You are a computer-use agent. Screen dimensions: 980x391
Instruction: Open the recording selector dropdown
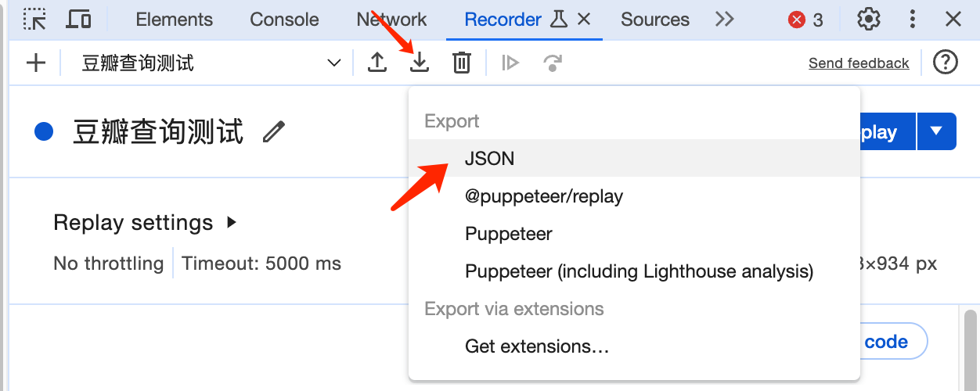click(334, 63)
